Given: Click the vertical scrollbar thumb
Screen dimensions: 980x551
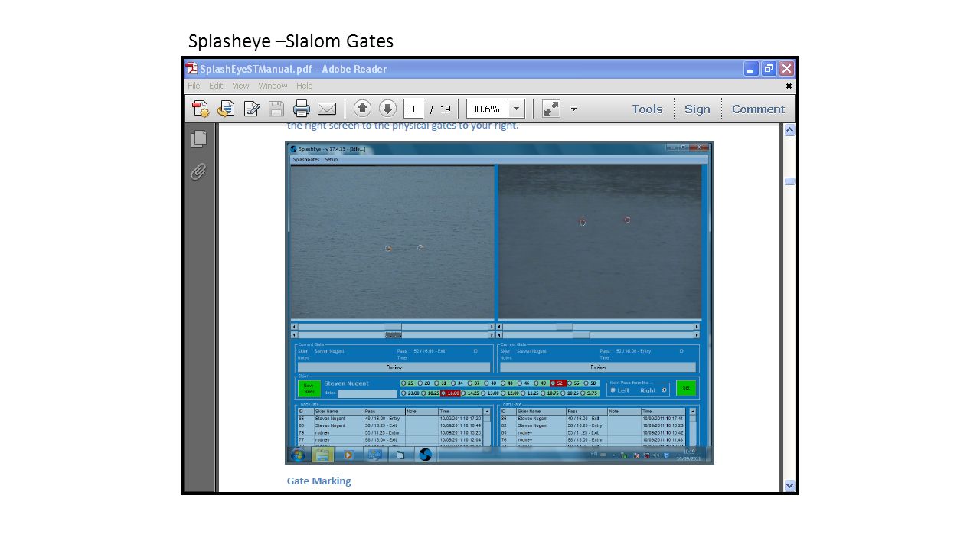Looking at the screenshot, I should point(789,181).
